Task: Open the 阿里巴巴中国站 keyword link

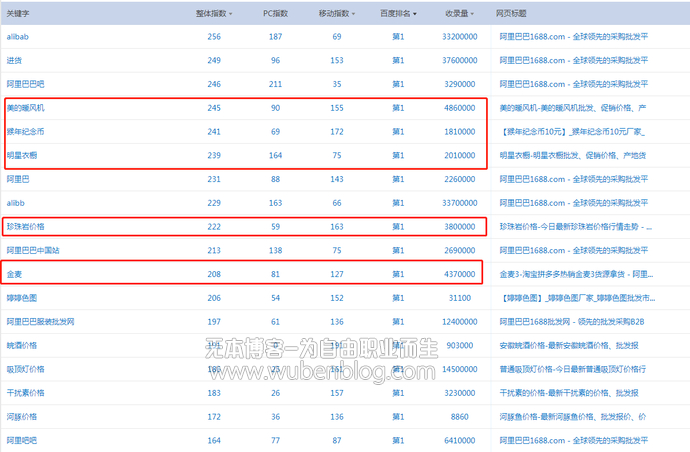Action: [x=33, y=251]
